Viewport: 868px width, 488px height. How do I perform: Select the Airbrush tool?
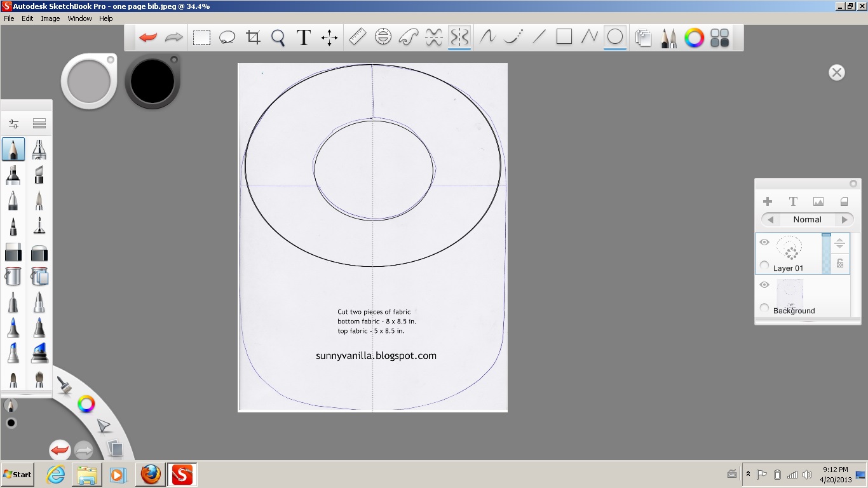click(39, 149)
